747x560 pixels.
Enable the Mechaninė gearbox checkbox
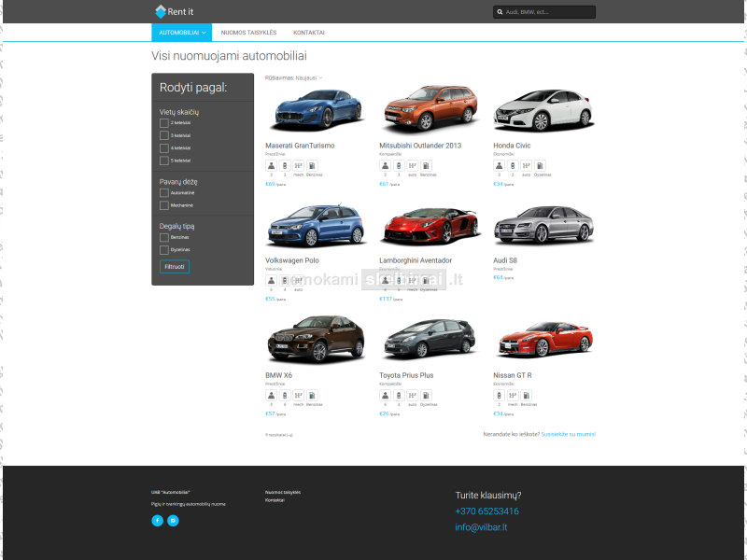[x=164, y=205]
